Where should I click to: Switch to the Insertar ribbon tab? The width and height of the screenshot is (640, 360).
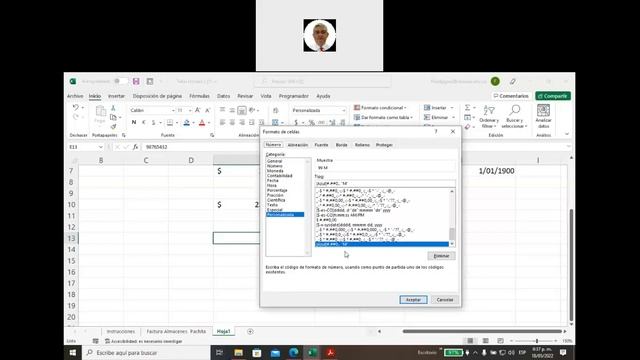(116, 96)
